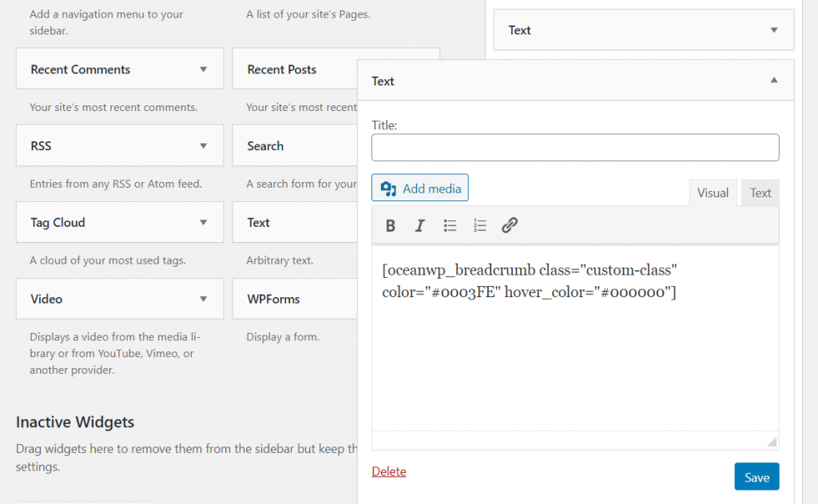Switch to the Visual editing tab

click(x=712, y=192)
